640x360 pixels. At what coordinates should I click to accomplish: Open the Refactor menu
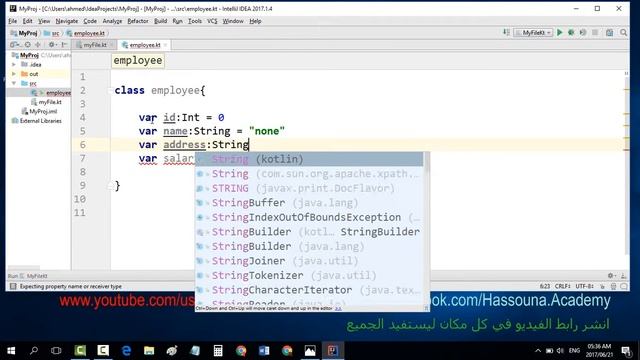138,21
